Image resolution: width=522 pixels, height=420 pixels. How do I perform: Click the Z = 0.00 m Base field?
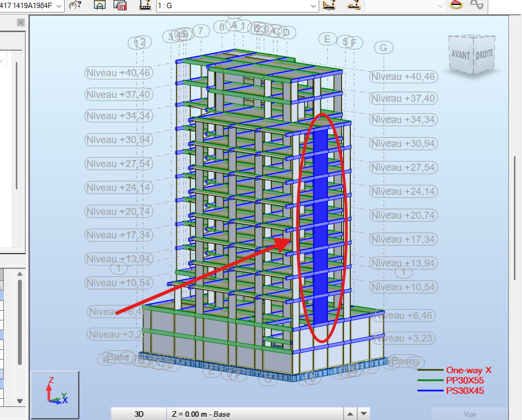coord(253,414)
